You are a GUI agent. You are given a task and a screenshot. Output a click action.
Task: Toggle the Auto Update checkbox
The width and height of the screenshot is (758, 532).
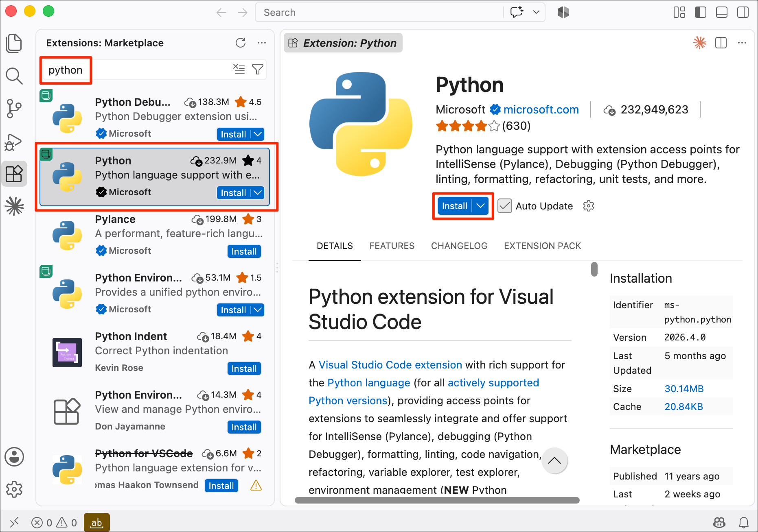pos(505,206)
